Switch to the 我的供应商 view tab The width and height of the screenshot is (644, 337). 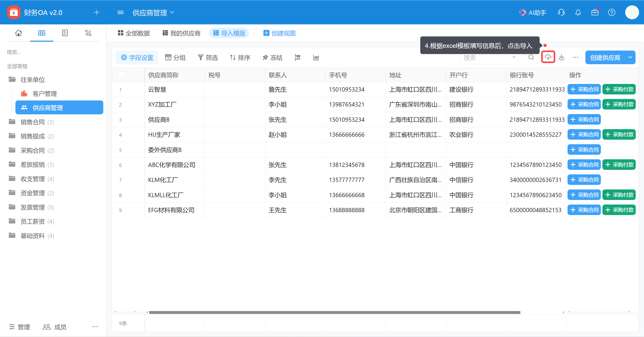click(x=182, y=33)
